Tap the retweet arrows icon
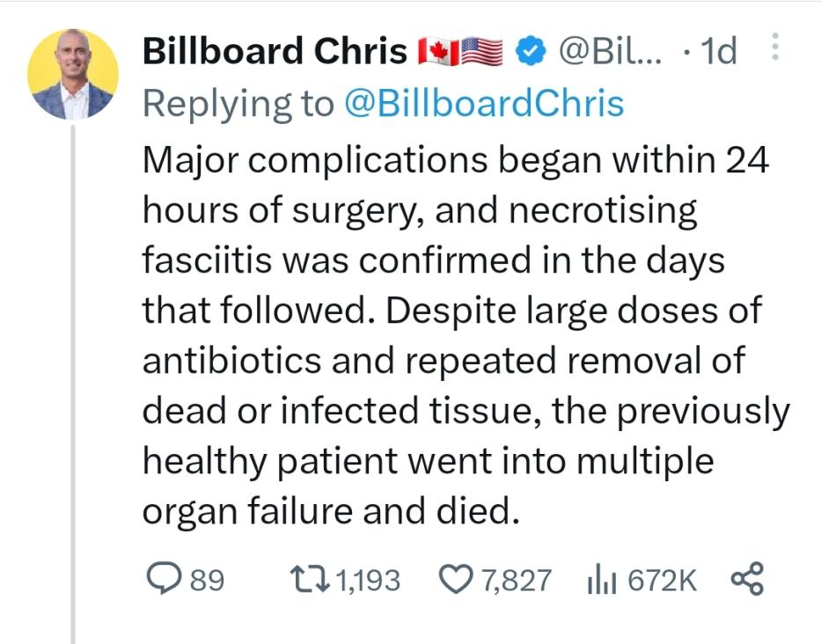Image resolution: width=821 pixels, height=644 pixels. tap(308, 580)
